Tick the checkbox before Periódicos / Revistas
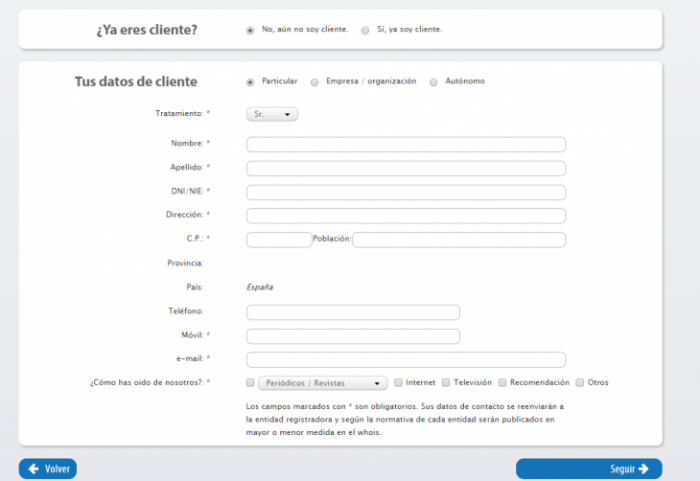Image resolution: width=700 pixels, height=481 pixels. [250, 383]
